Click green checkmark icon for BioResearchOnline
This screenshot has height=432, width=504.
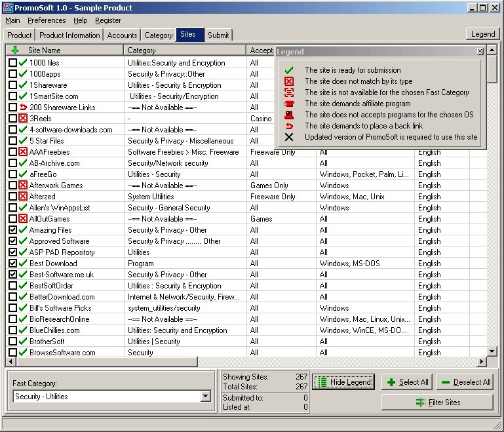click(22, 319)
